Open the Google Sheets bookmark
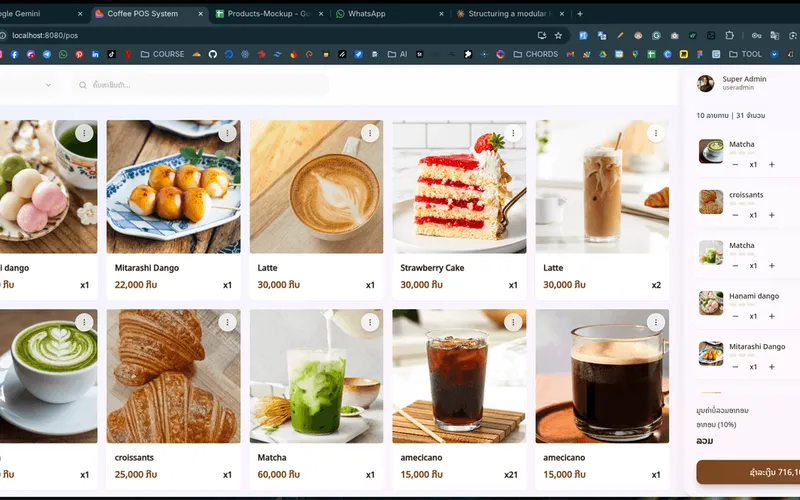Image resolution: width=800 pixels, height=500 pixels. pyautogui.click(x=652, y=54)
